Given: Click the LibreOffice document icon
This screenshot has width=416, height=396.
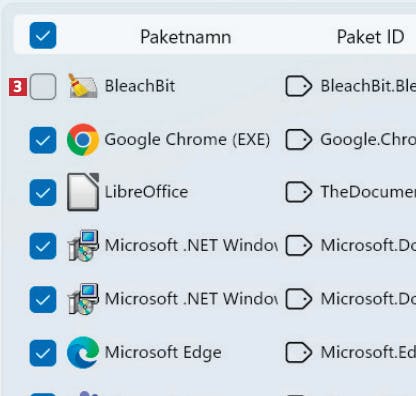Looking at the screenshot, I should pos(83,192).
